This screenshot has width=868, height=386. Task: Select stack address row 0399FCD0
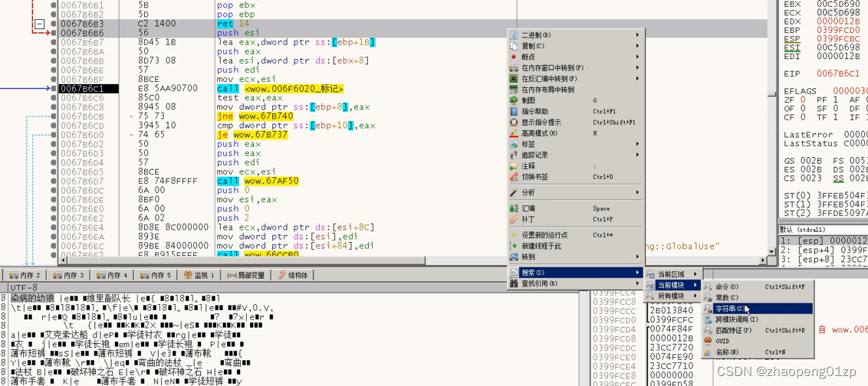pyautogui.click(x=614, y=320)
